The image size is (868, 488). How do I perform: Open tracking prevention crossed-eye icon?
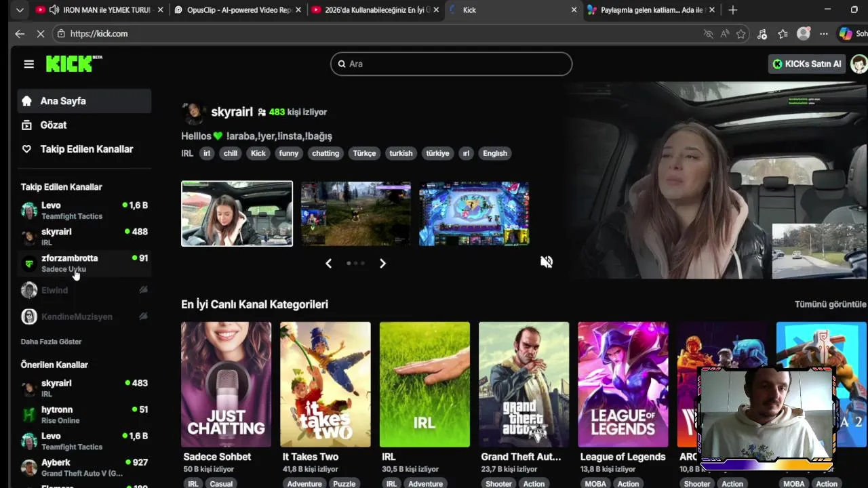[x=709, y=34]
